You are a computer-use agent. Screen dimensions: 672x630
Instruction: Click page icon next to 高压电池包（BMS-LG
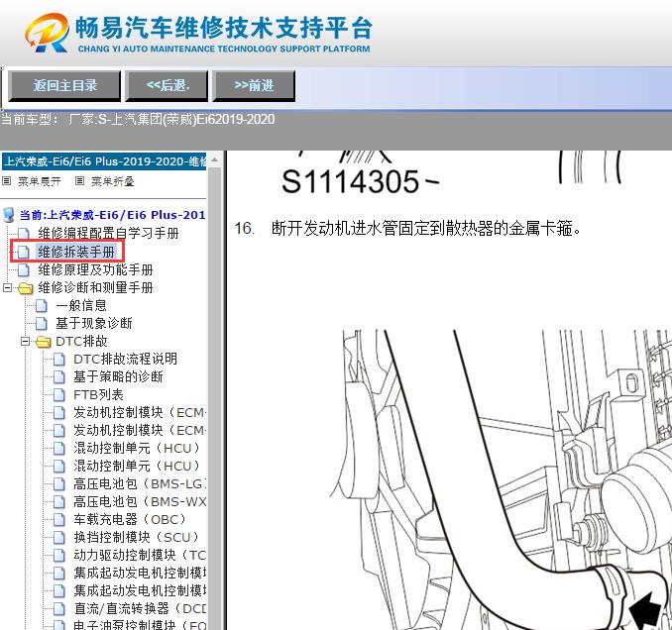[x=59, y=484]
